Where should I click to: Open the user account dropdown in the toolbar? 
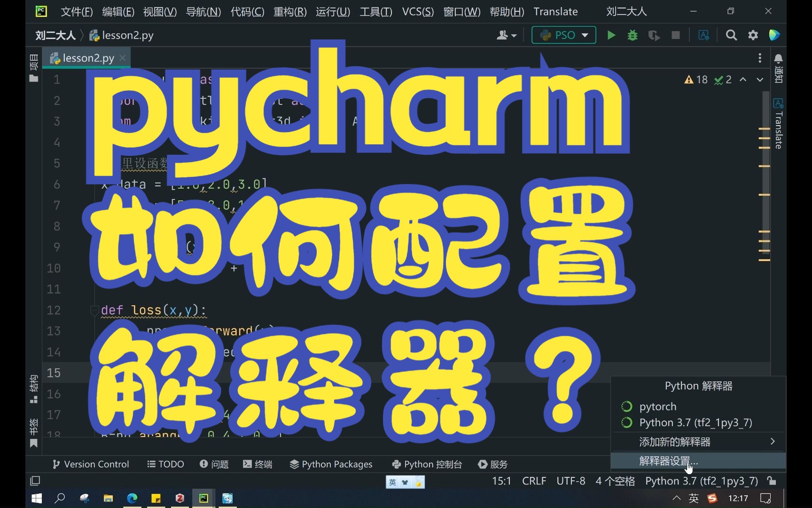point(507,35)
